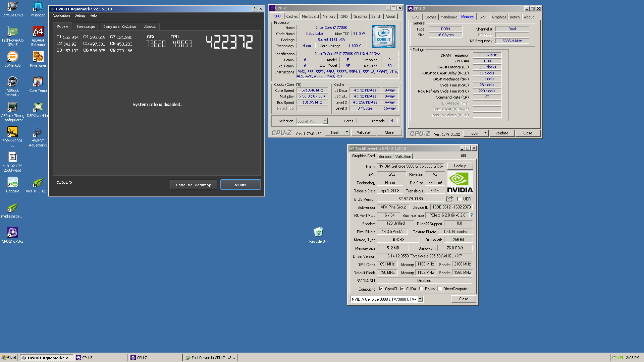The image size is (644, 362).
Task: Open Application menu in Aquamark3
Action: click(61, 15)
